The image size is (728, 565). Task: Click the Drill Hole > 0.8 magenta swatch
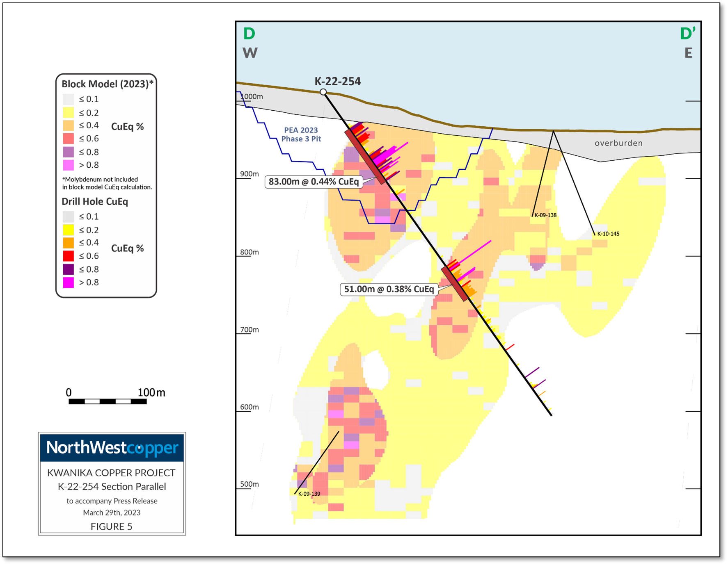pyautogui.click(x=68, y=282)
